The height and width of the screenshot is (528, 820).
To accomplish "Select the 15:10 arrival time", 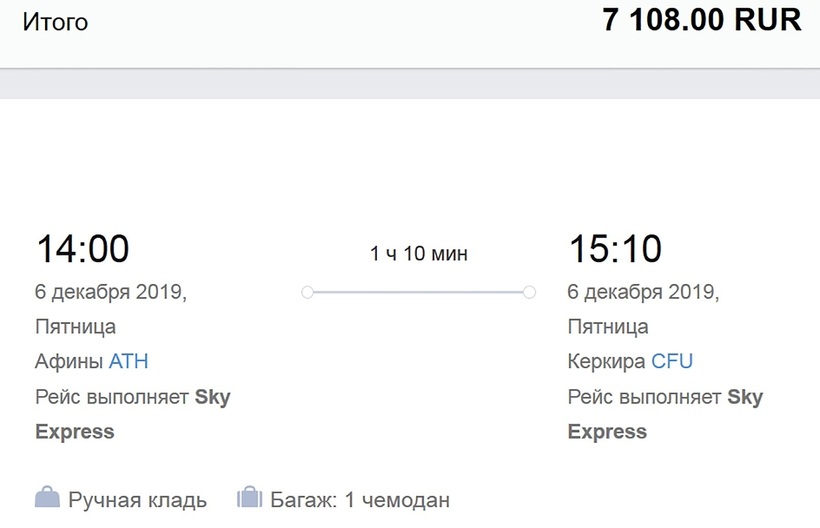I will tap(615, 249).
